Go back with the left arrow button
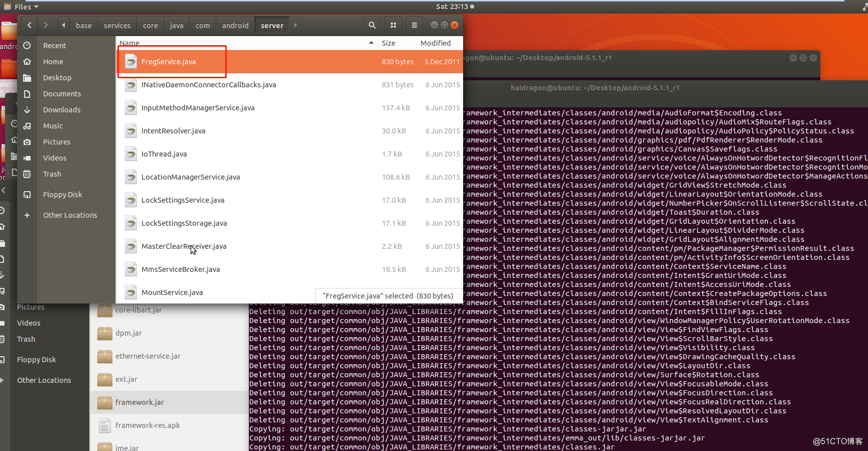The image size is (868, 451). tap(30, 25)
